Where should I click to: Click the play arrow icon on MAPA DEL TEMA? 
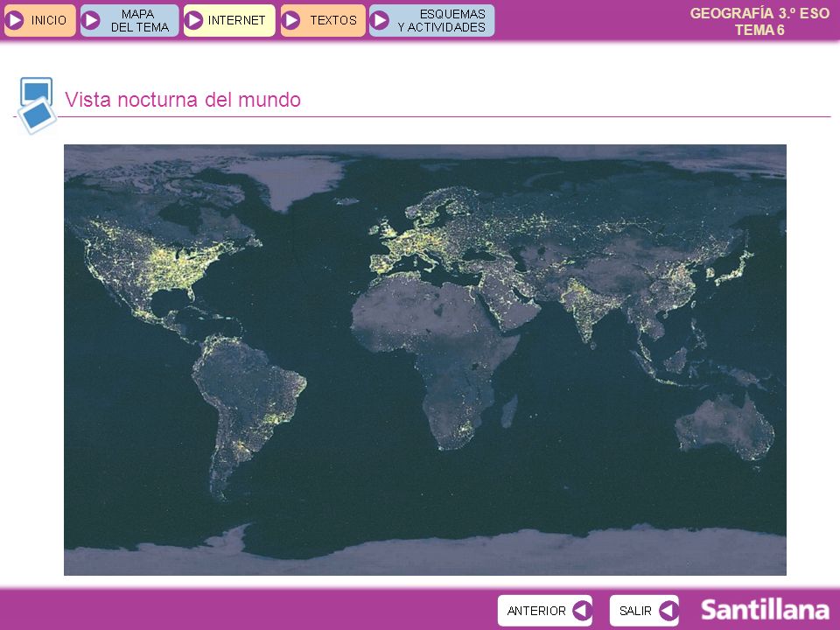point(91,20)
